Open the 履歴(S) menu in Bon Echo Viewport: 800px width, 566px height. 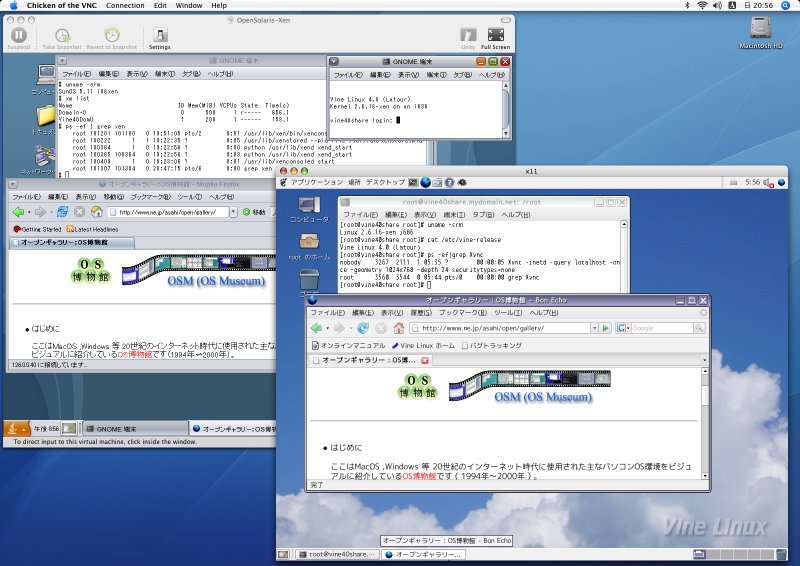coord(421,313)
